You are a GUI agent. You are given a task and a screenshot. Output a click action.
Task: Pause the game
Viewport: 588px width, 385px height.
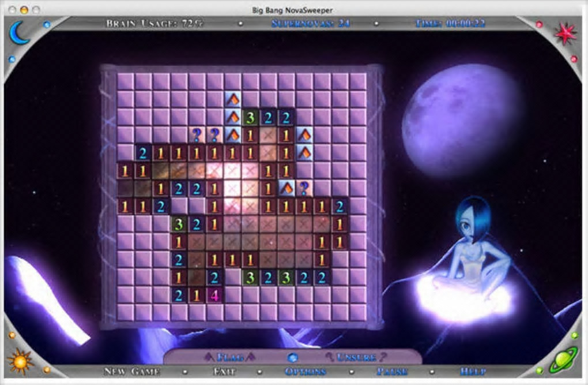pos(392,372)
